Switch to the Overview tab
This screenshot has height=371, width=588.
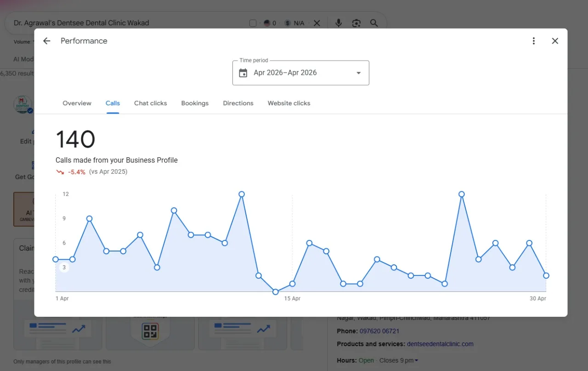point(77,103)
